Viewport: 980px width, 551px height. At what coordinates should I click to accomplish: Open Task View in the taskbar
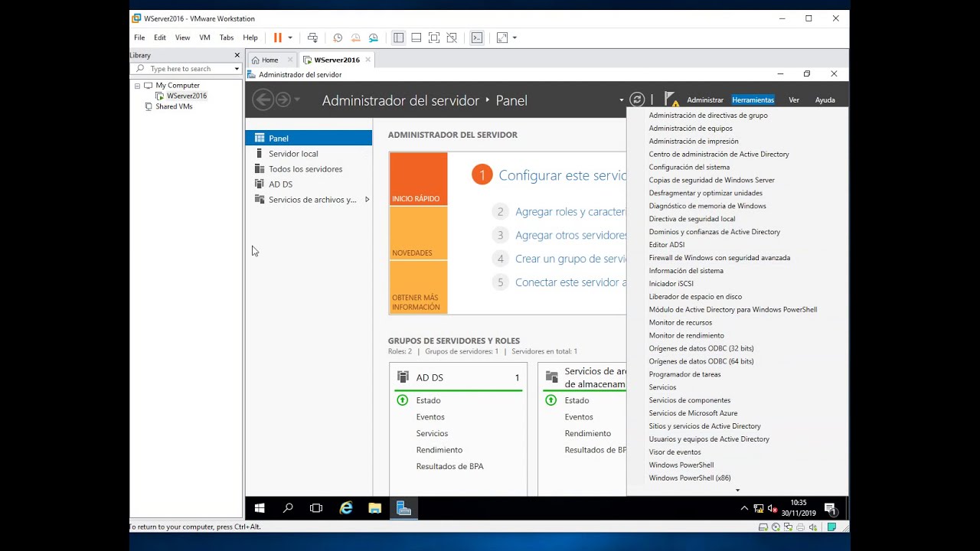316,508
